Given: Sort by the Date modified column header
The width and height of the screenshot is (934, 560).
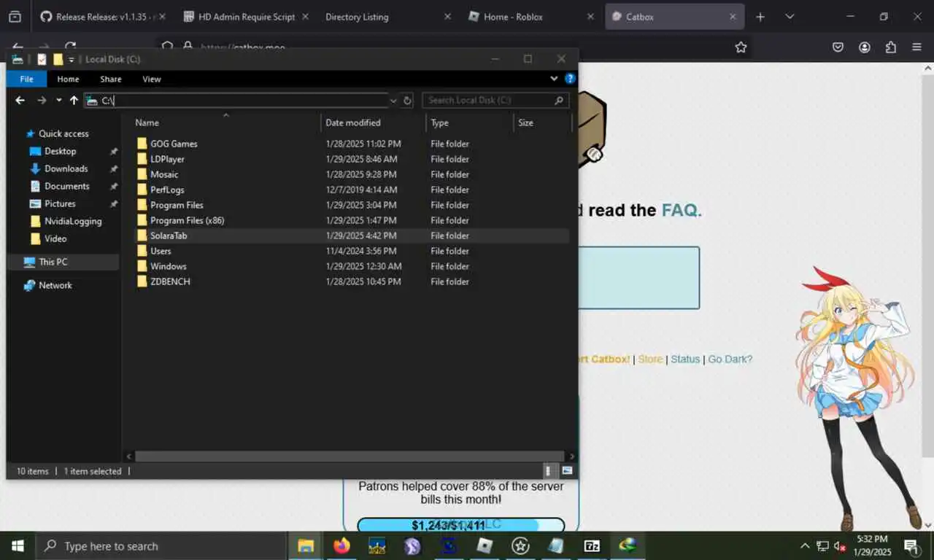Looking at the screenshot, I should [374, 122].
